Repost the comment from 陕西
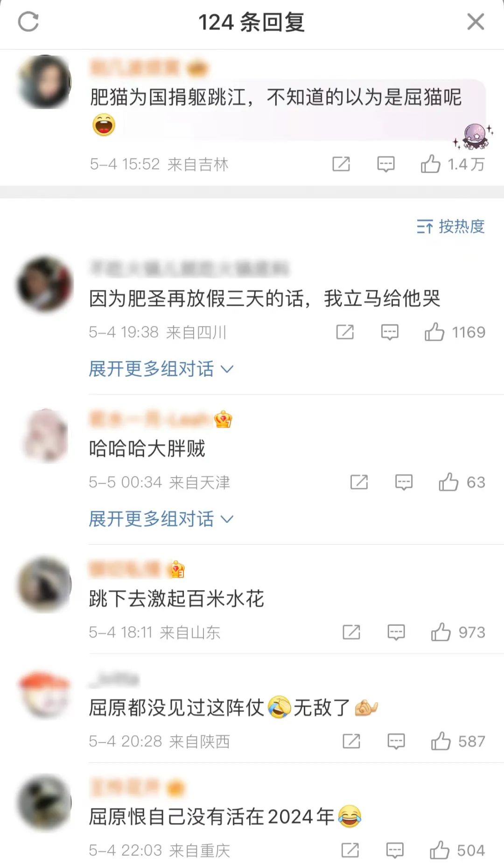 pyautogui.click(x=351, y=741)
